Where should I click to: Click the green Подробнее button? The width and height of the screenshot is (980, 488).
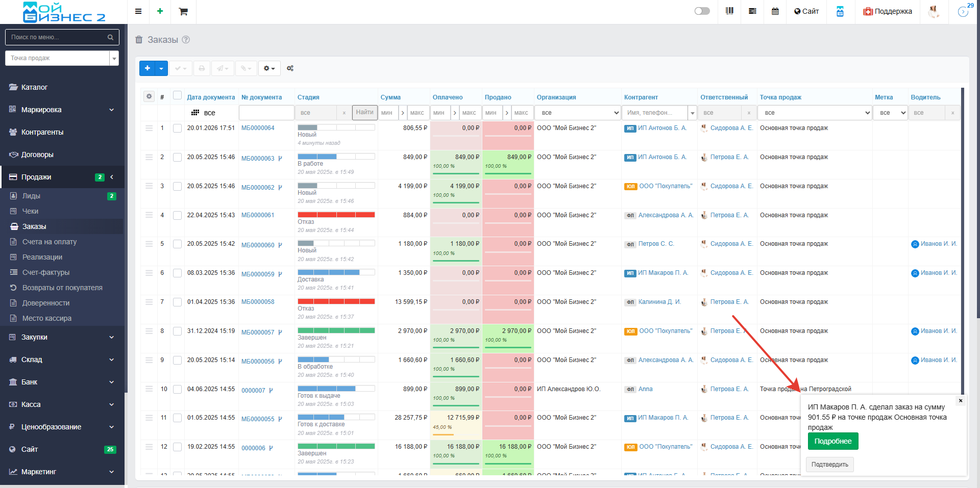(x=832, y=441)
